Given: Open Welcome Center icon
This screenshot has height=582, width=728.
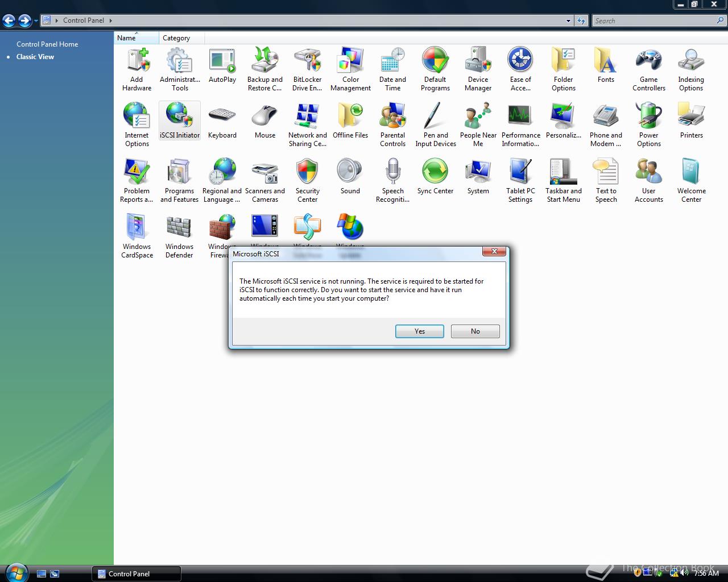Looking at the screenshot, I should 691,180.
